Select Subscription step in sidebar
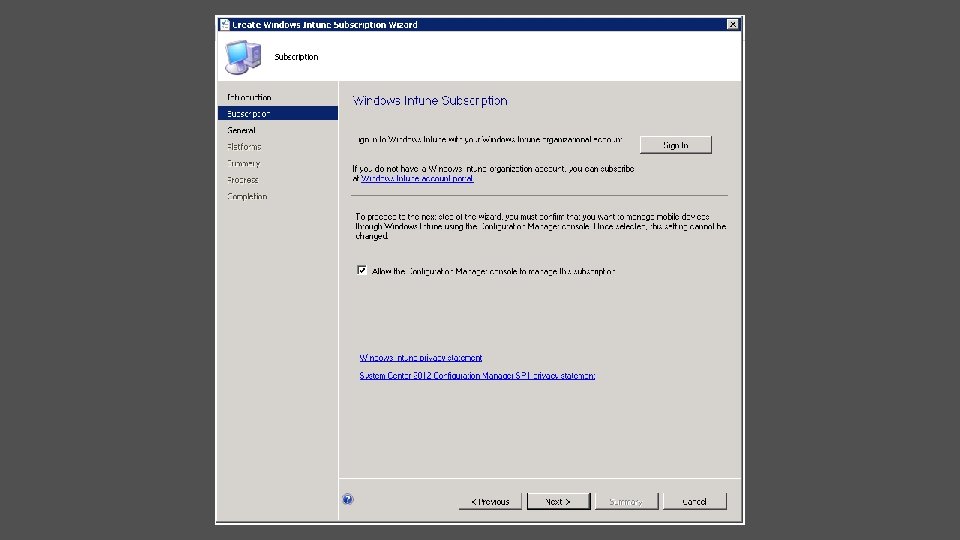 point(278,114)
